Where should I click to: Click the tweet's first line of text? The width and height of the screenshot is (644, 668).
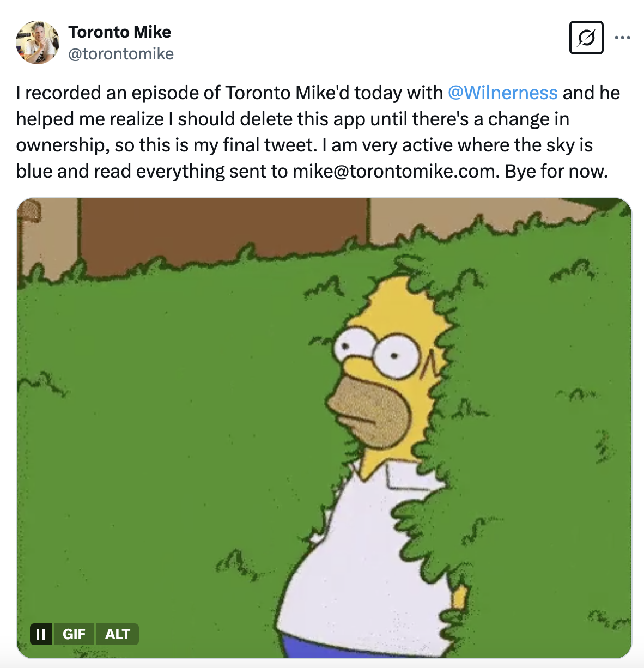point(229,93)
